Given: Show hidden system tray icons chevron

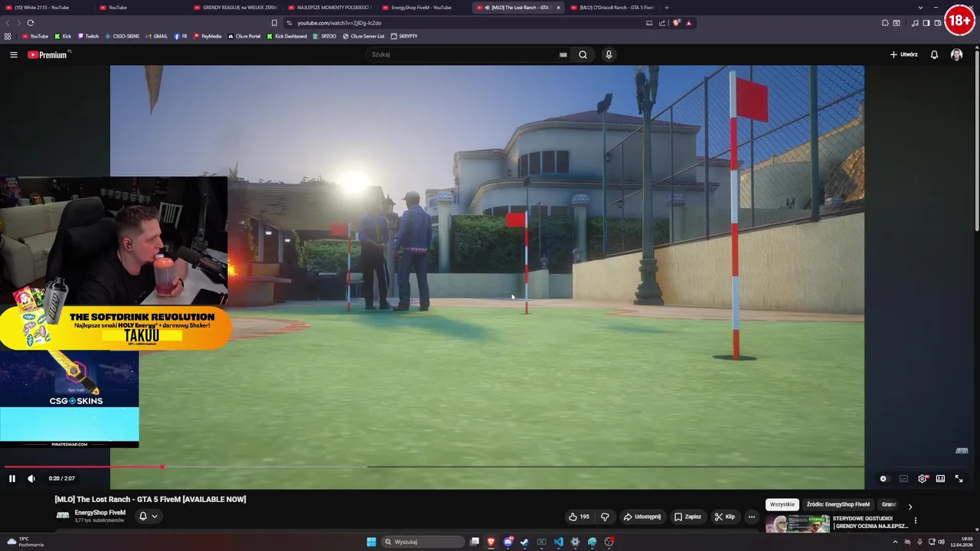Looking at the screenshot, I should 895,542.
